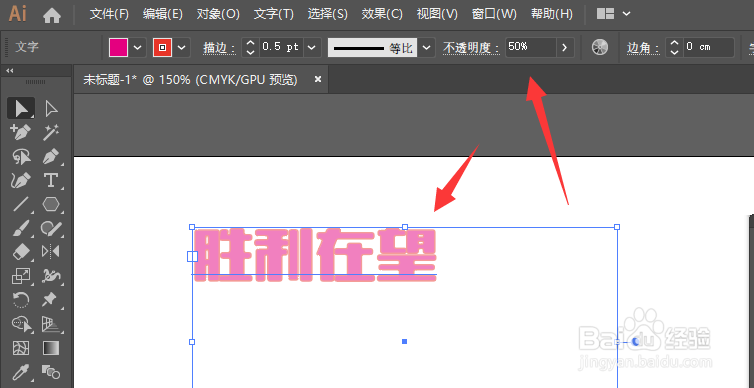754x388 pixels.
Task: Select the Eraser tool
Action: [21, 251]
